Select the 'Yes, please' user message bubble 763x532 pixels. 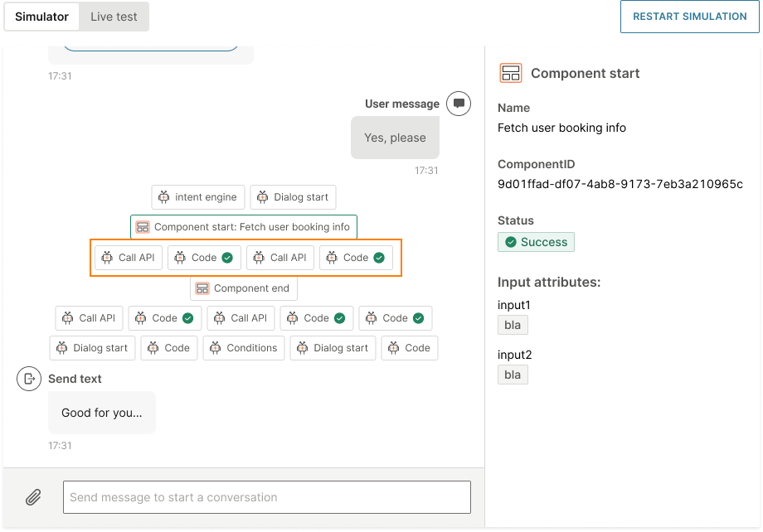pyautogui.click(x=395, y=138)
